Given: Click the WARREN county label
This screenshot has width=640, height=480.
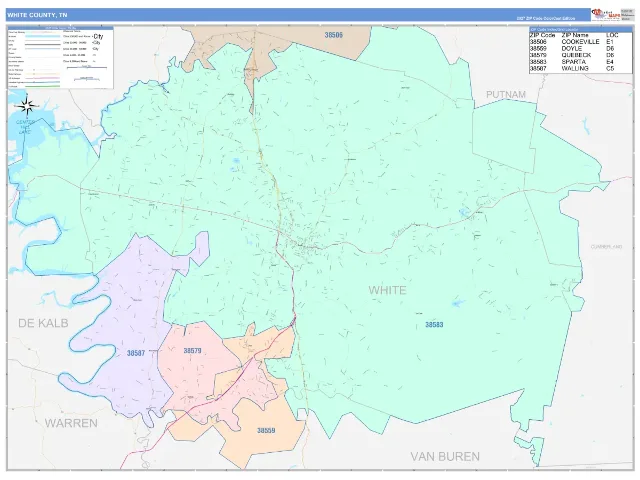Looking at the screenshot, I should point(71,423).
